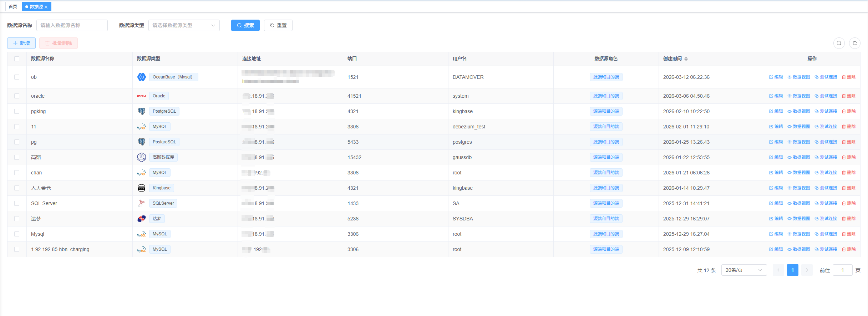
Task: Expand the 20条/页 page size selector
Action: click(743, 270)
